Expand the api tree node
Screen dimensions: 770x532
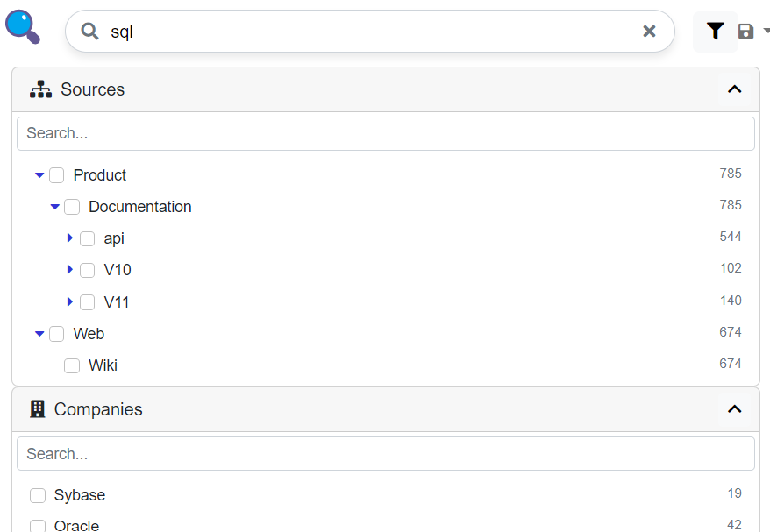70,238
